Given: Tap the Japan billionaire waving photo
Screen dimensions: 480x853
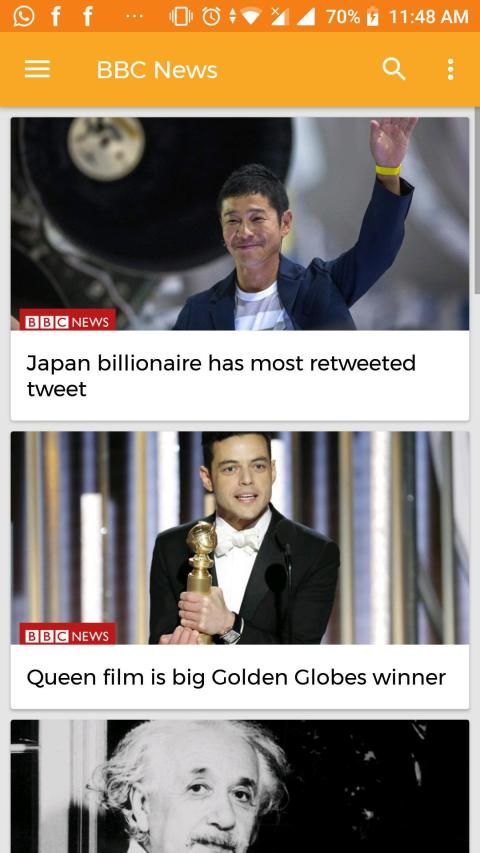Looking at the screenshot, I should click(x=239, y=224).
